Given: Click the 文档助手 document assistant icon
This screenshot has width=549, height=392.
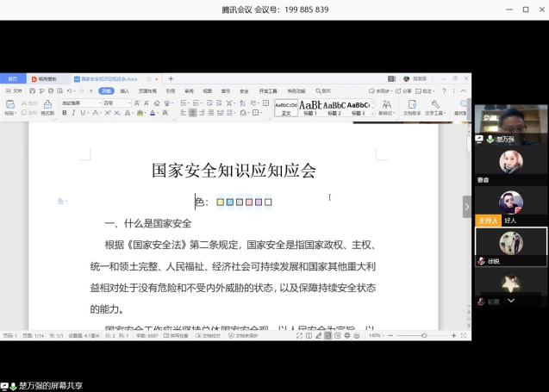Looking at the screenshot, I should (411, 106).
